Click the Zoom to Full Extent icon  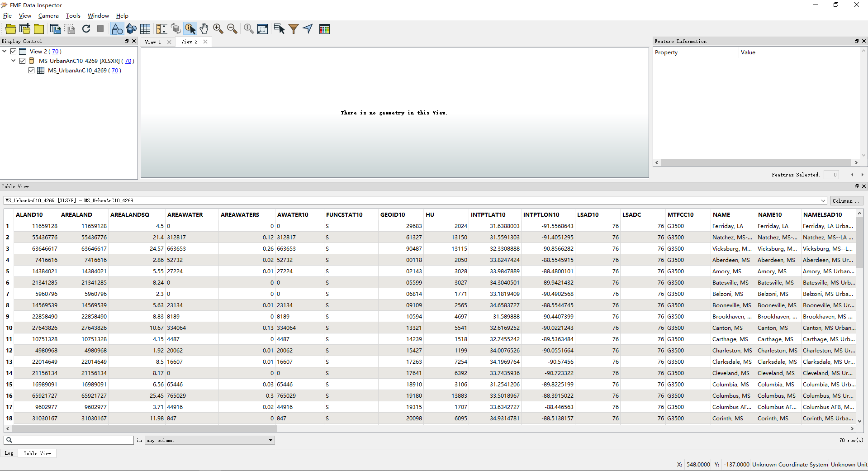click(x=262, y=29)
